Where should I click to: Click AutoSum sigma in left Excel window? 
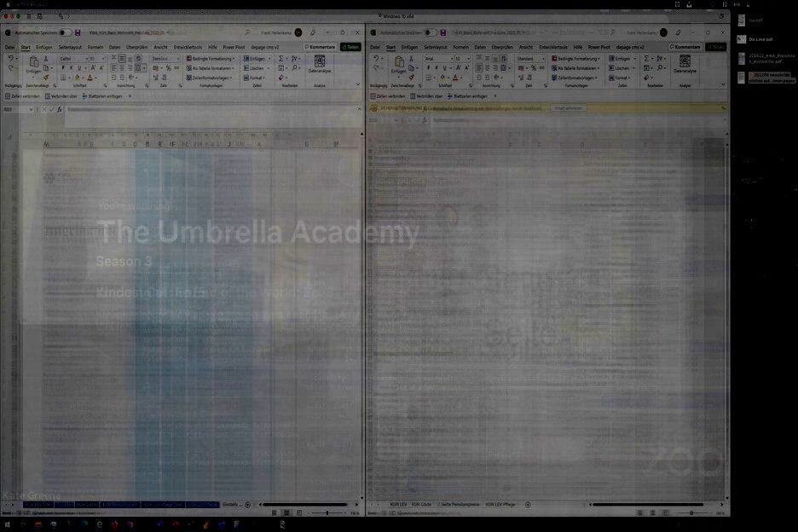click(281, 59)
